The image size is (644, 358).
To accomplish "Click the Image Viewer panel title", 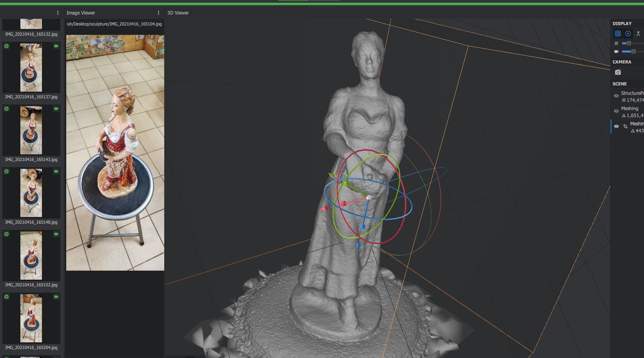I will tap(81, 13).
